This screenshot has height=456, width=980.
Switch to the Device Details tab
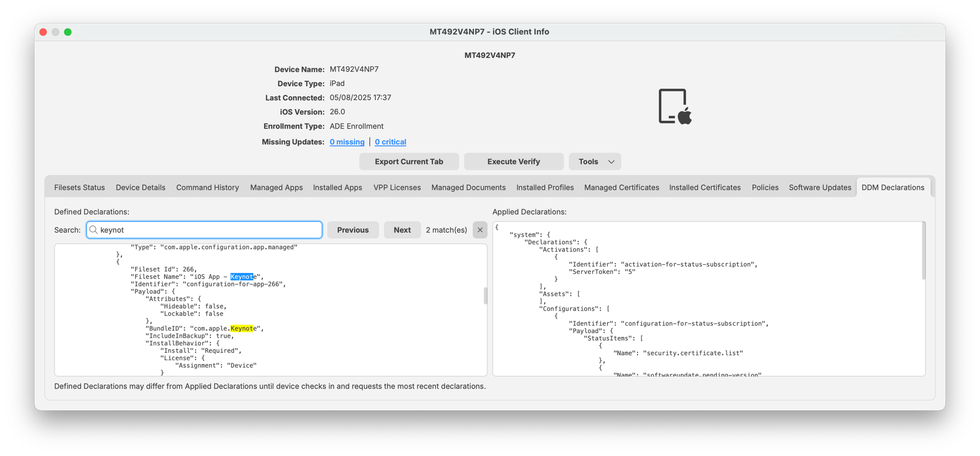click(140, 188)
